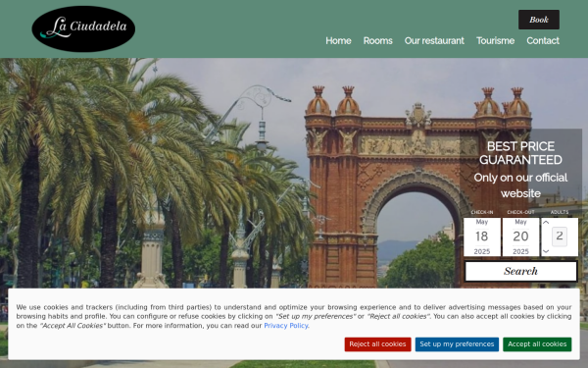Click the adults number field
The image size is (588, 368).
tap(560, 237)
